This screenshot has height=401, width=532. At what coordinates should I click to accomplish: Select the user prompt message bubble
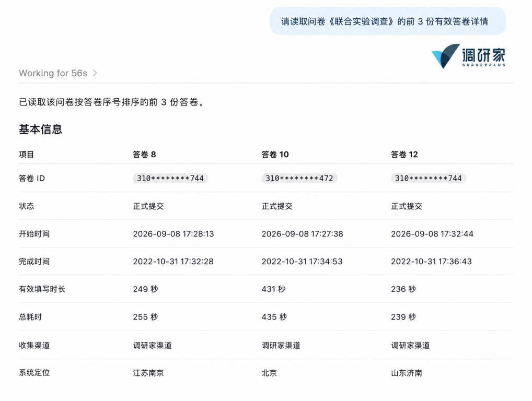(x=388, y=21)
